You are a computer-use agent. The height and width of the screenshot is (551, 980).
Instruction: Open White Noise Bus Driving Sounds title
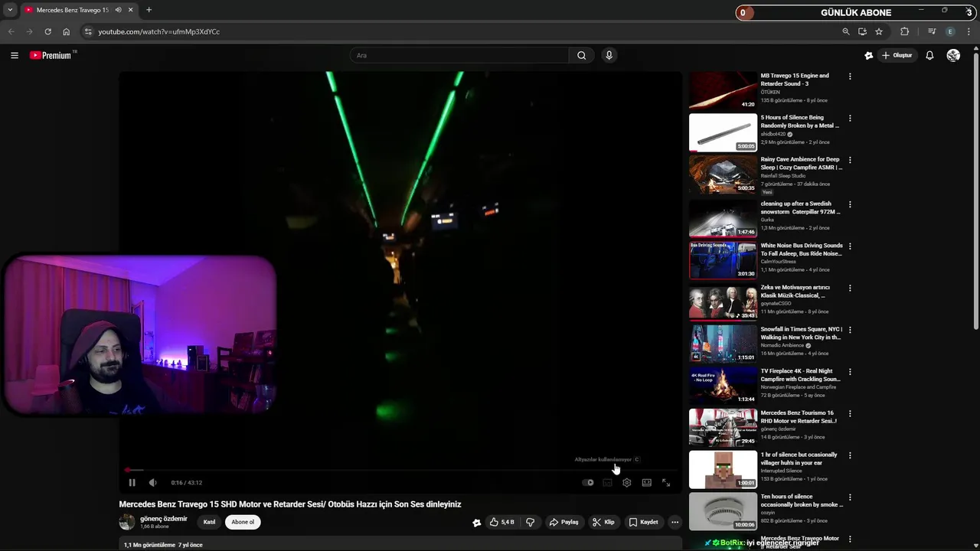(x=801, y=249)
